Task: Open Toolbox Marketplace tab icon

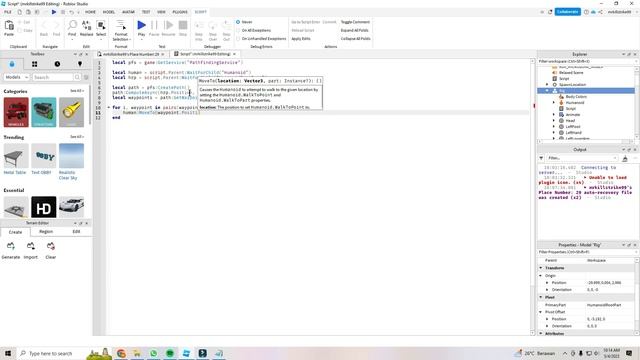Action: pyautogui.click(x=12, y=64)
